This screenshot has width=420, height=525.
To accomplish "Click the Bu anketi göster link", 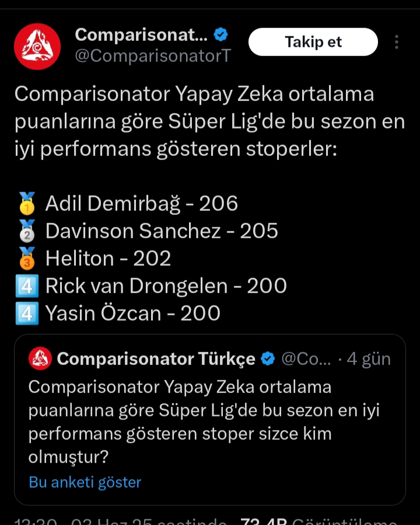I will click(x=85, y=482).
